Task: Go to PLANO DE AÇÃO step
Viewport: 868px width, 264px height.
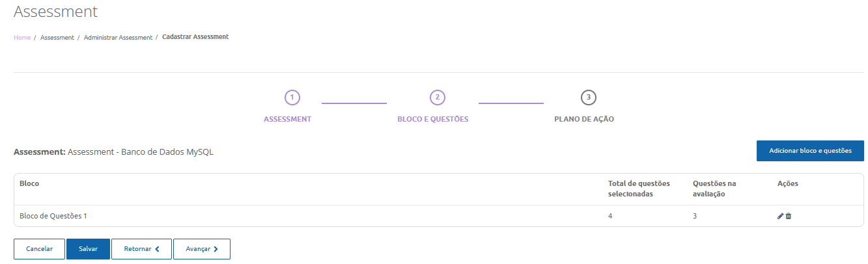Action: [x=584, y=120]
